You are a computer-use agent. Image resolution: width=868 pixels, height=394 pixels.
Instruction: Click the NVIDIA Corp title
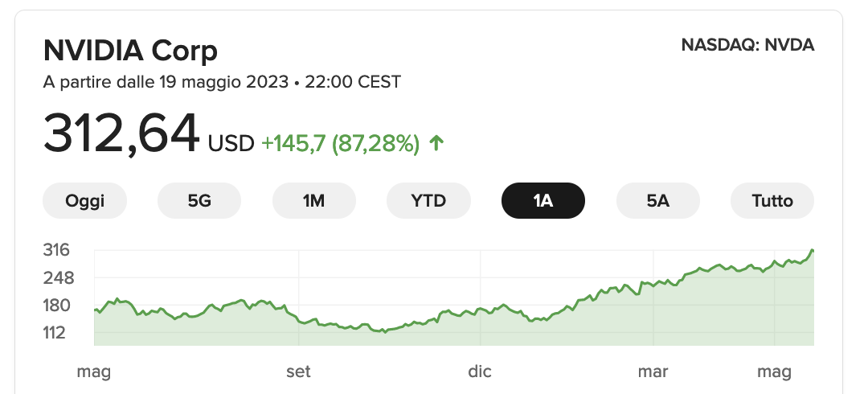[x=130, y=51]
